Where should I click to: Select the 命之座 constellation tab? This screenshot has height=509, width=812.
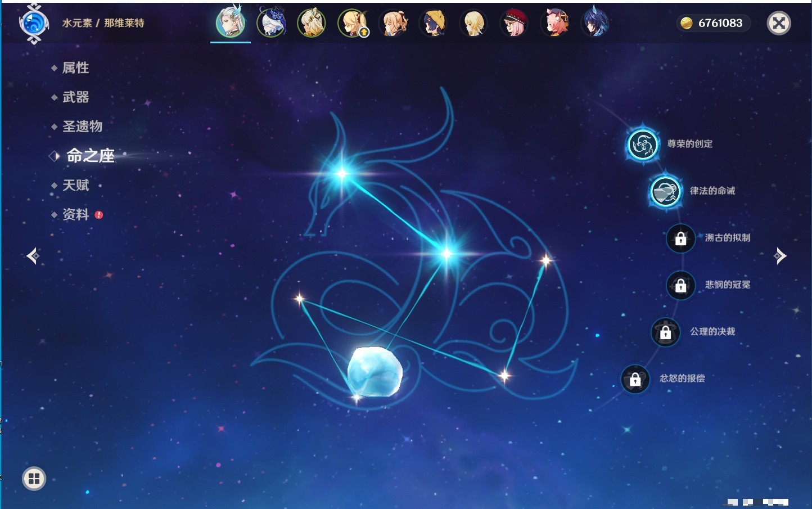[x=90, y=156]
